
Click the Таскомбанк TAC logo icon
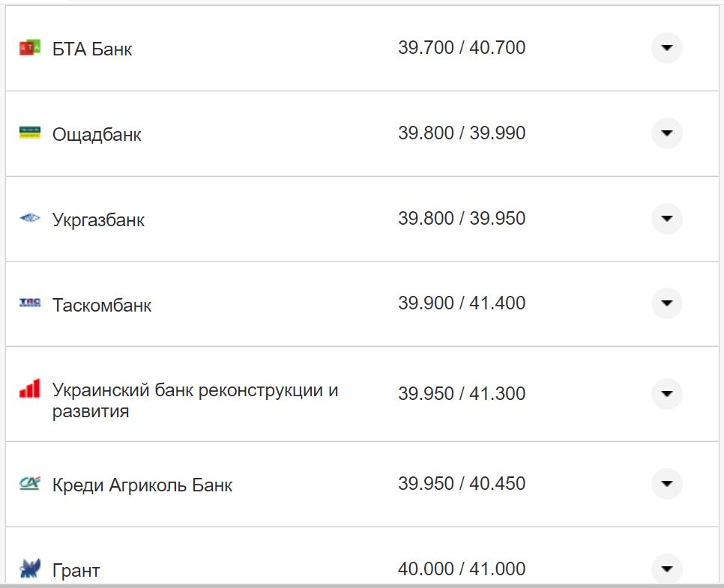tap(30, 304)
